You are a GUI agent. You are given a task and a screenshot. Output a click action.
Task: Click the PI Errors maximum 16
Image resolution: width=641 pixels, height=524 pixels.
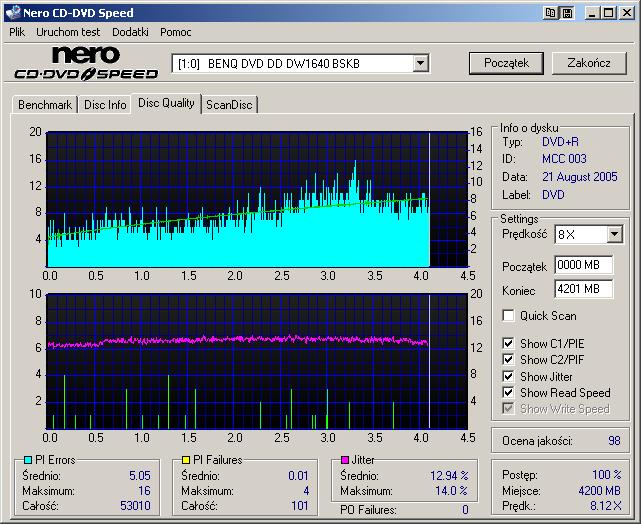point(144,490)
